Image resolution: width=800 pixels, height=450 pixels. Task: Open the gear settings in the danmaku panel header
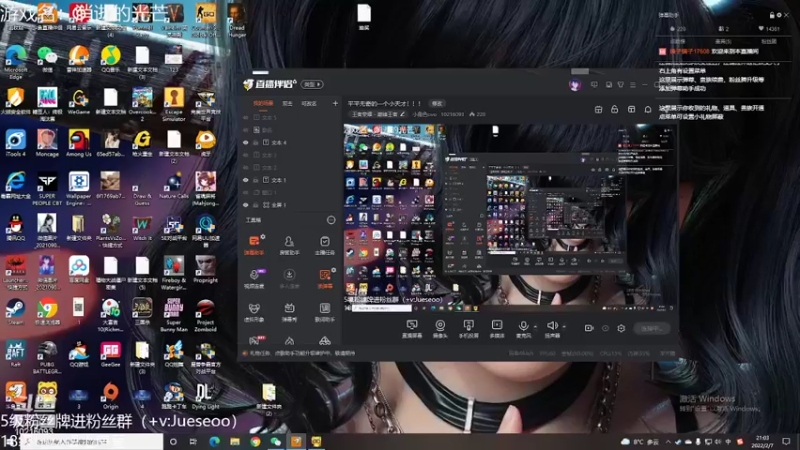(779, 15)
